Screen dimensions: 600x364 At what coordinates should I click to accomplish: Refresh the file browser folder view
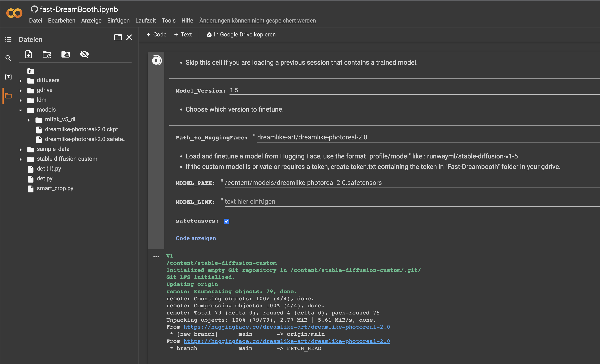click(47, 54)
